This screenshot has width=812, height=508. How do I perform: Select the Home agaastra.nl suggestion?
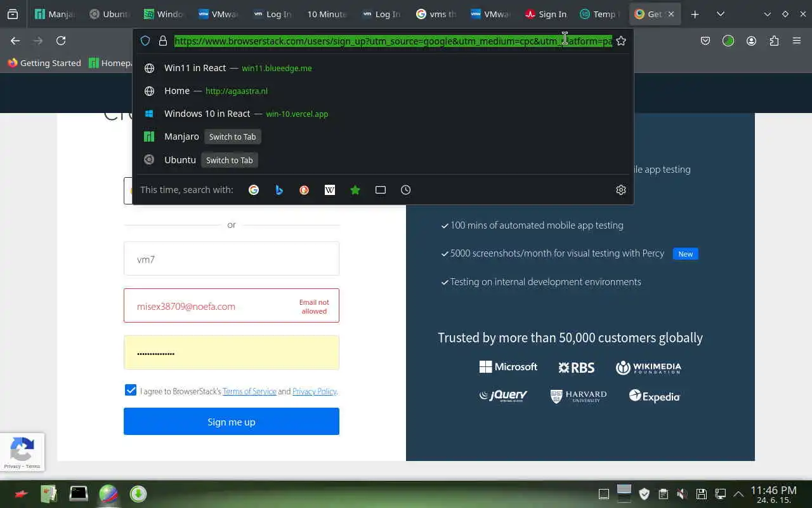click(383, 91)
